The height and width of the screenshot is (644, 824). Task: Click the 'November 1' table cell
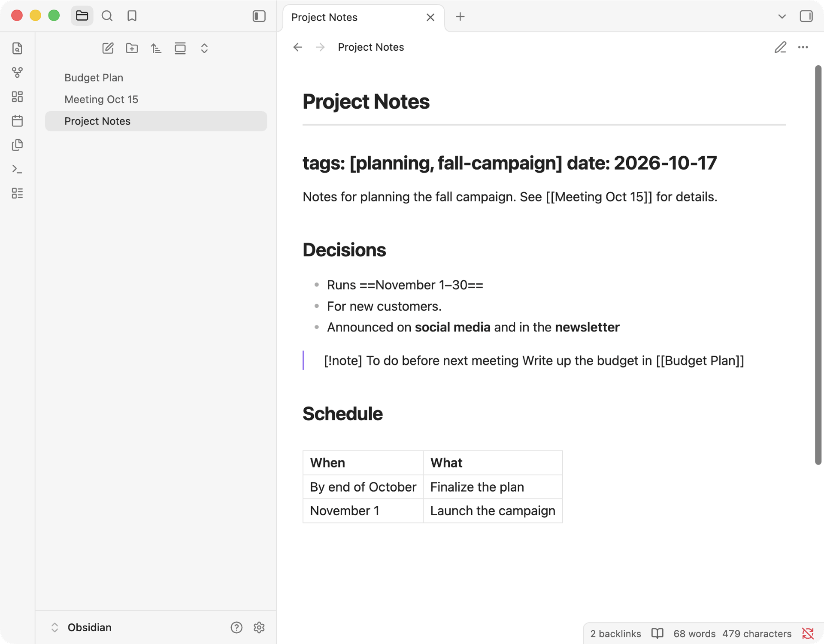363,511
